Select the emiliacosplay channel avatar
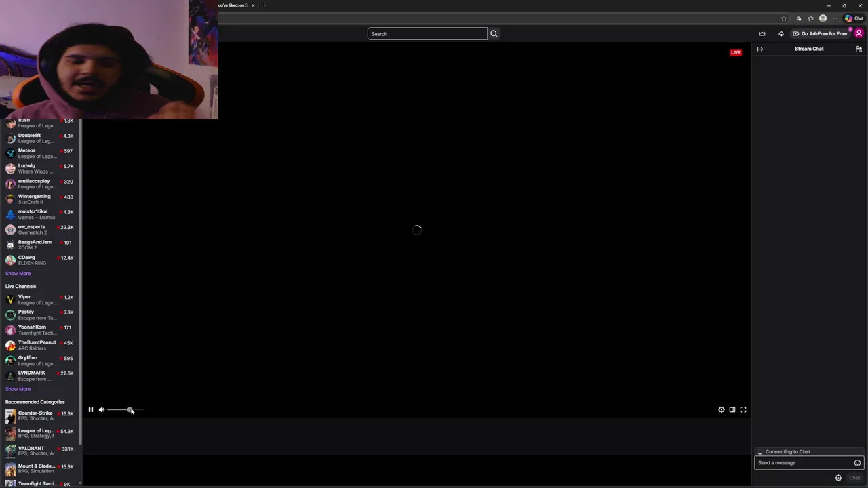Viewport: 868px width, 488px height. point(10,184)
